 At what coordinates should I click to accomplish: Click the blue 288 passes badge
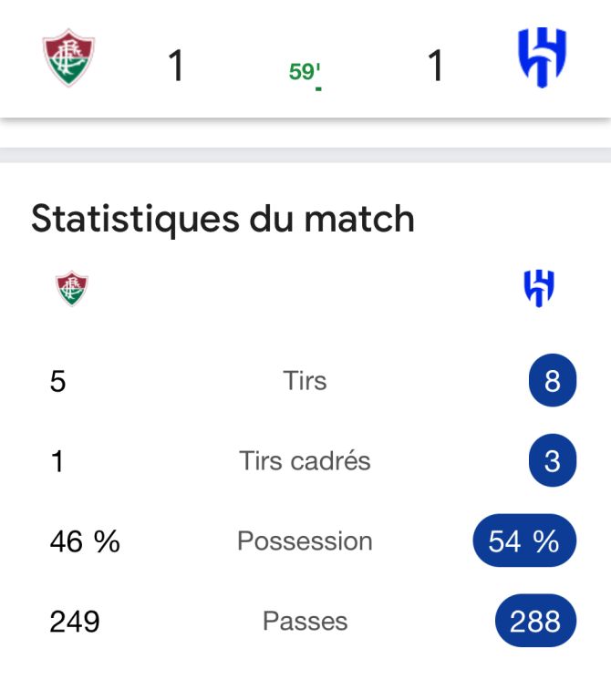(535, 622)
